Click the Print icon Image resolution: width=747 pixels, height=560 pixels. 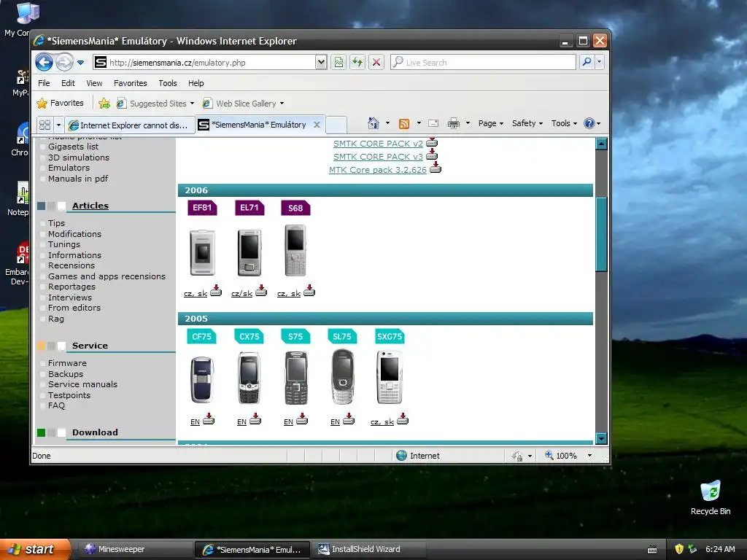tap(454, 123)
